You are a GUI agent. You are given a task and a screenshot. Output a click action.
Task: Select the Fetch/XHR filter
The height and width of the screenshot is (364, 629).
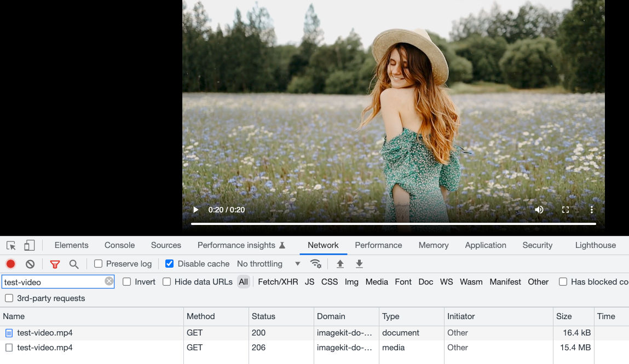tap(278, 282)
